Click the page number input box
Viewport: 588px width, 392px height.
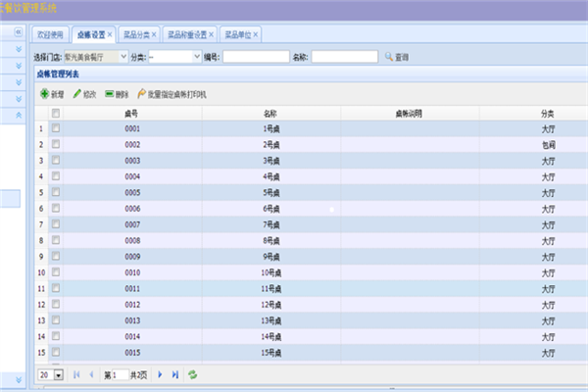tap(120, 374)
